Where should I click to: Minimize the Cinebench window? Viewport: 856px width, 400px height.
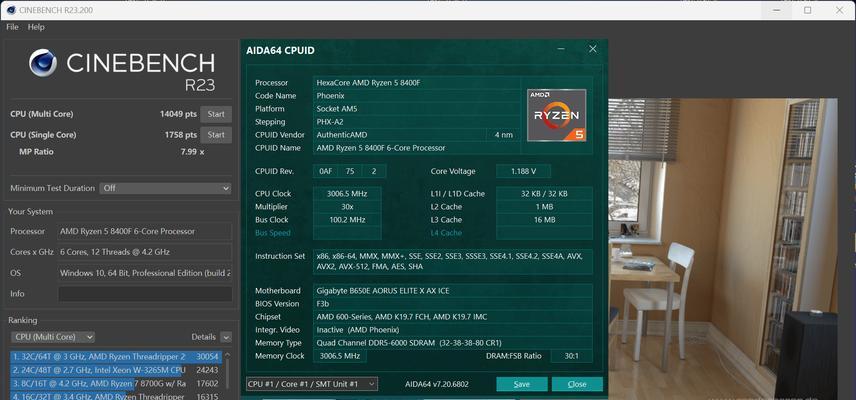[776, 10]
